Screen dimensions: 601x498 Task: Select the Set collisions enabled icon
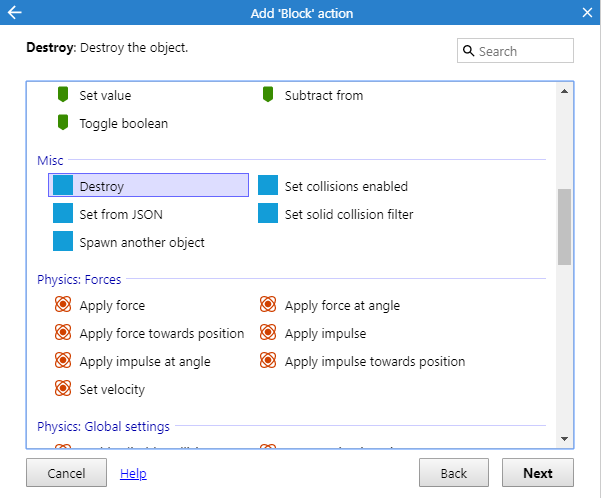tap(268, 186)
